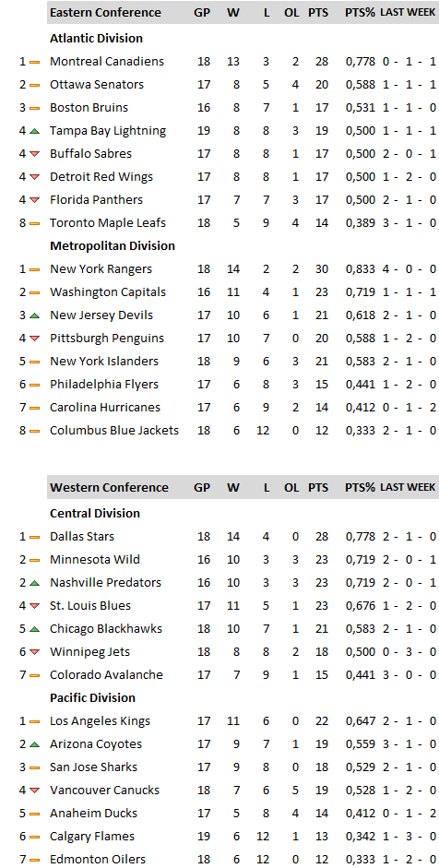
Task: Select the Atlantic Division heading
Action: [x=96, y=38]
